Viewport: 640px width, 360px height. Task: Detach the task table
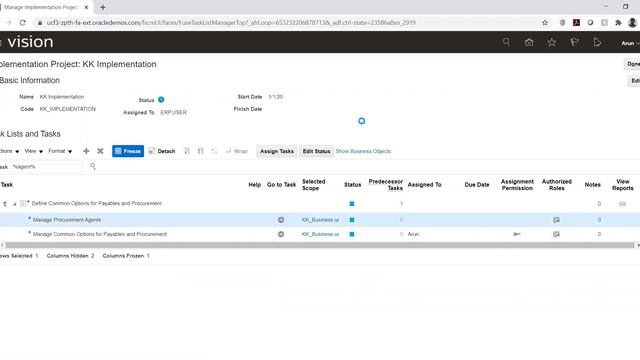tap(162, 151)
